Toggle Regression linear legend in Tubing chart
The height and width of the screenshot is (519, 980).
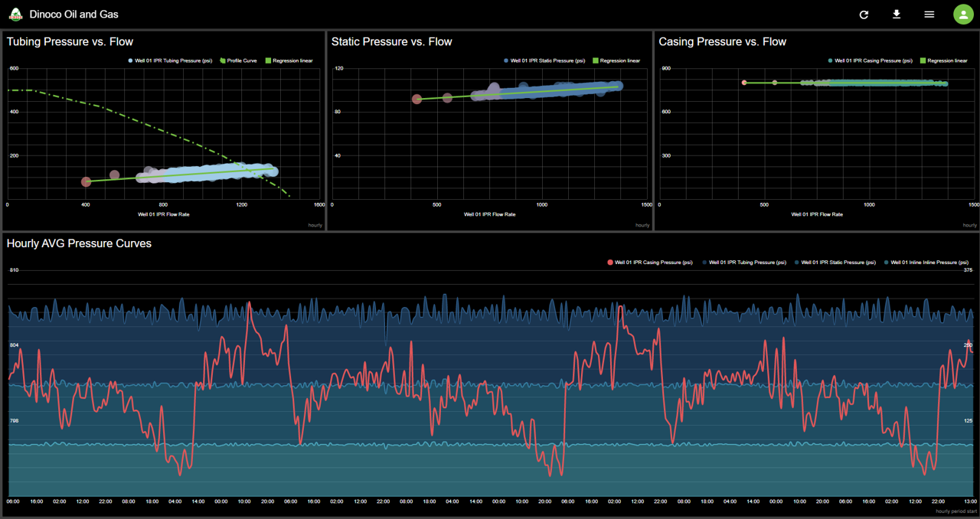289,60
